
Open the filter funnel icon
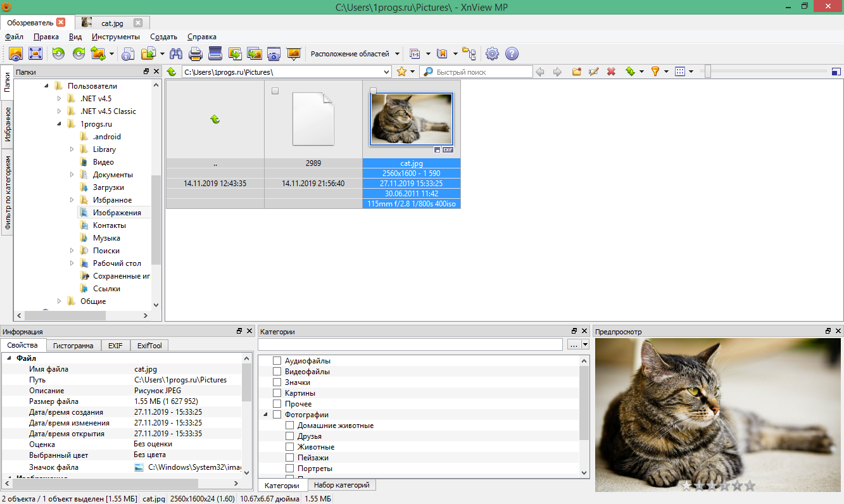(656, 71)
